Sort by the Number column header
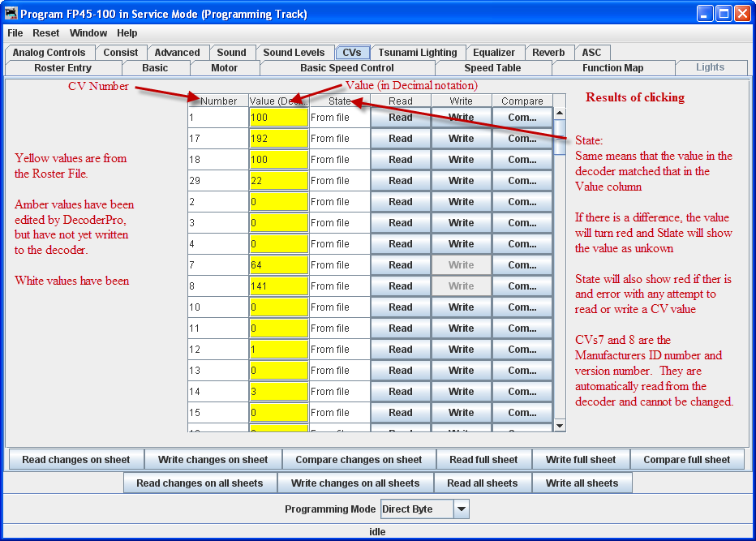The width and height of the screenshot is (756, 541). (x=218, y=101)
